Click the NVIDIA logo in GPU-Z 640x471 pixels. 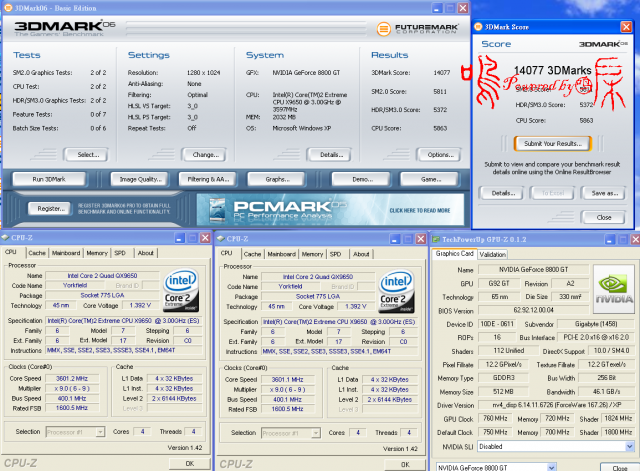pos(614,289)
